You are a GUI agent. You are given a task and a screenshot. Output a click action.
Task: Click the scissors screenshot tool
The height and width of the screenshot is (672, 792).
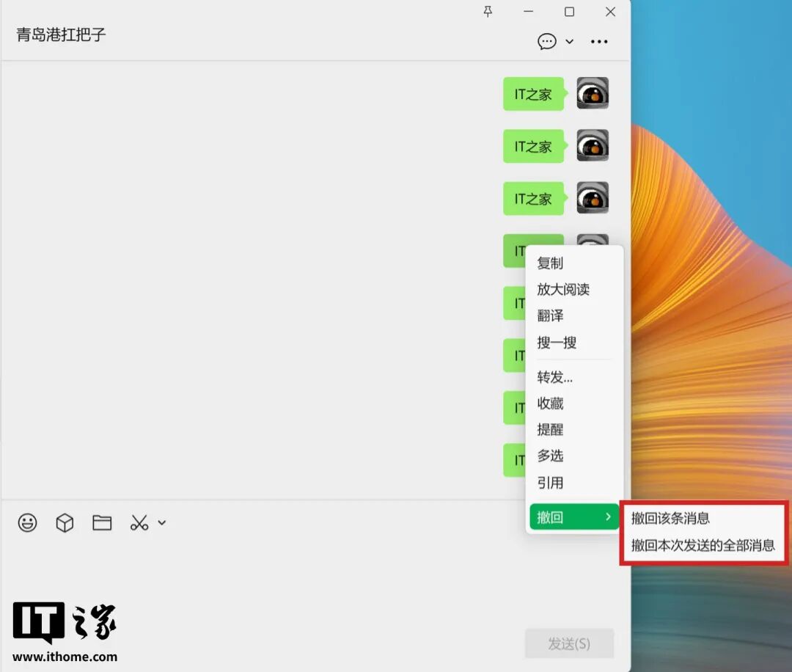(139, 523)
